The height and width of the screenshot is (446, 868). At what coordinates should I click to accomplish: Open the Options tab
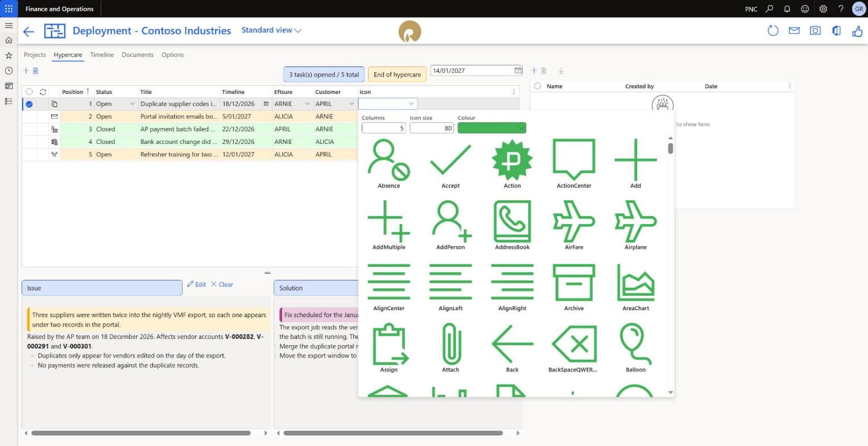(172, 55)
